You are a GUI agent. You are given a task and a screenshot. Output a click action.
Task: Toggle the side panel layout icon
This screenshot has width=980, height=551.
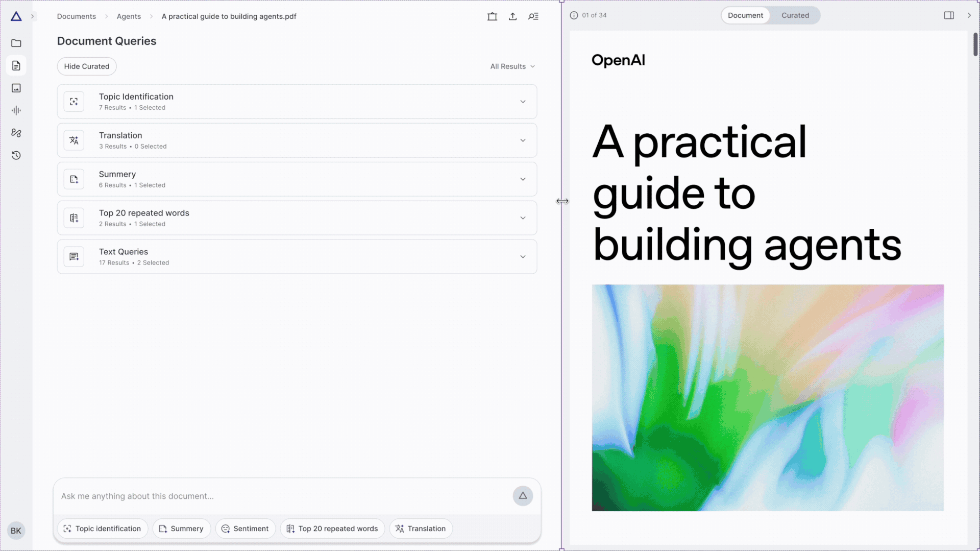tap(949, 15)
